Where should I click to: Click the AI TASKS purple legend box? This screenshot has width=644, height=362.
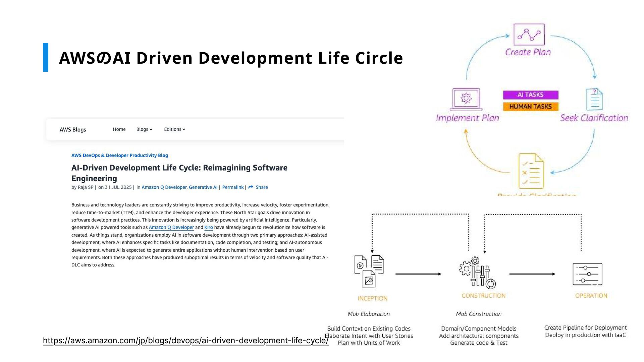tap(531, 95)
